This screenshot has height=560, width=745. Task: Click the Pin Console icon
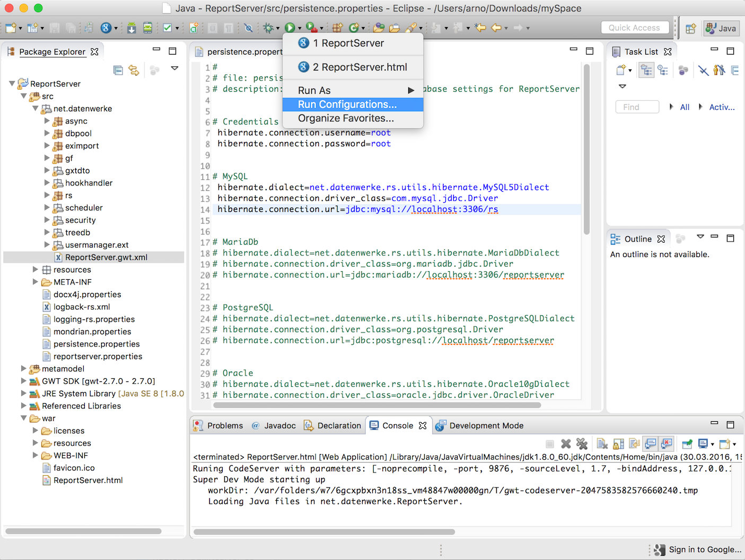tap(687, 444)
